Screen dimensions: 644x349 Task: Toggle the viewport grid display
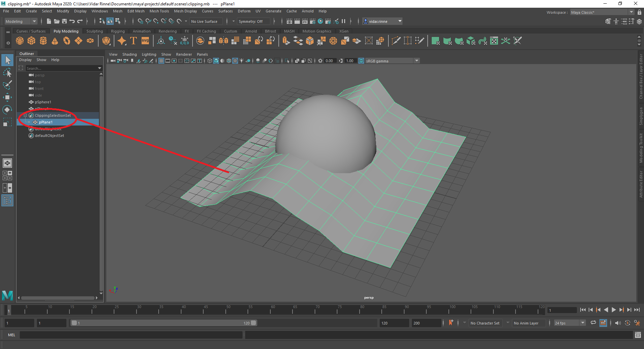(x=161, y=61)
